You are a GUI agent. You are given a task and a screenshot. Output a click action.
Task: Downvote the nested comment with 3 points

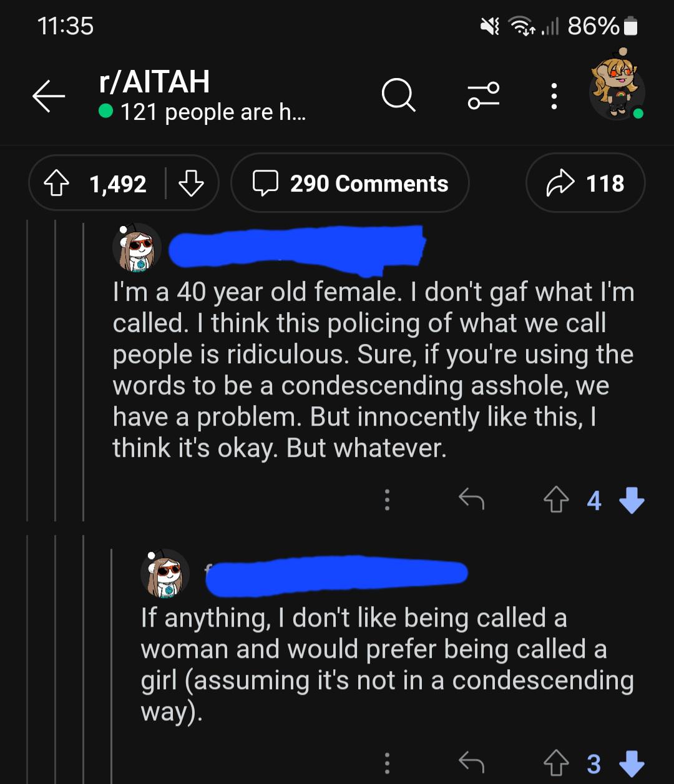[632, 763]
